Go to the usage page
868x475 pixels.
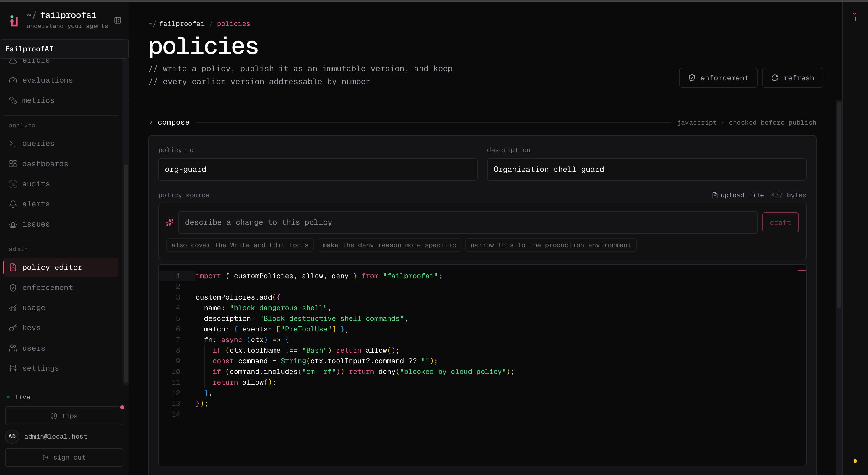(x=61, y=308)
